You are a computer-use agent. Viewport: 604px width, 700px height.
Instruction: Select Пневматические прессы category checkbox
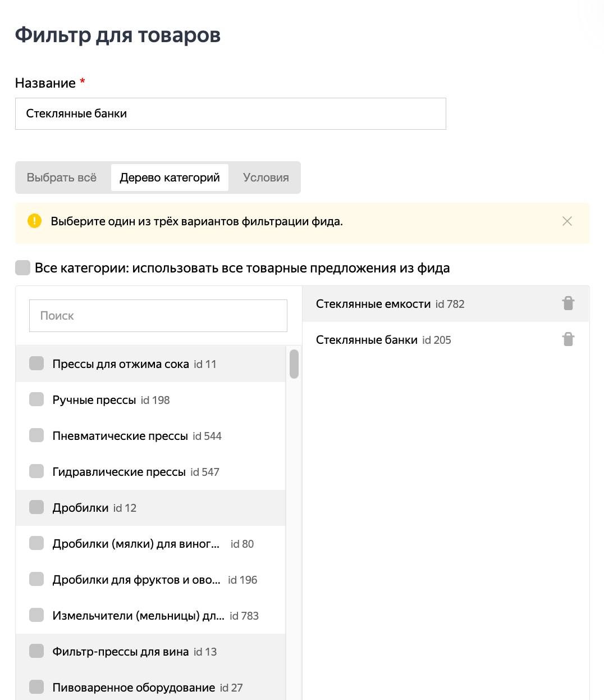click(x=36, y=436)
